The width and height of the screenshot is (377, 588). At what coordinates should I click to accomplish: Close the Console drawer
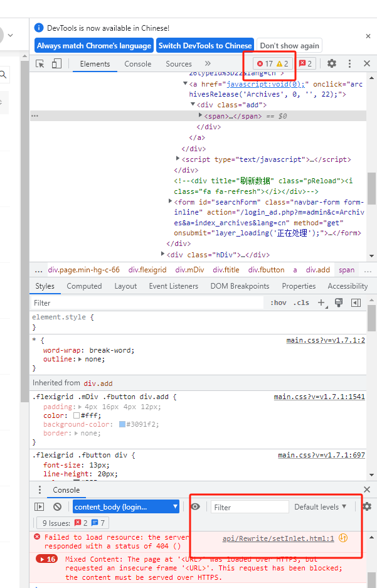(x=367, y=489)
